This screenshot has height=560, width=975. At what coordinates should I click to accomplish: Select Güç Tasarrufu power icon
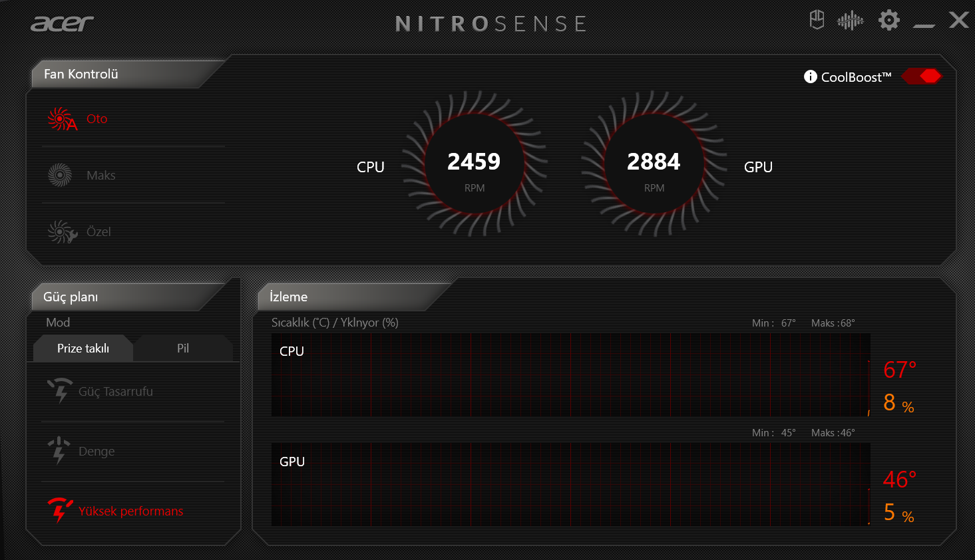tap(60, 390)
